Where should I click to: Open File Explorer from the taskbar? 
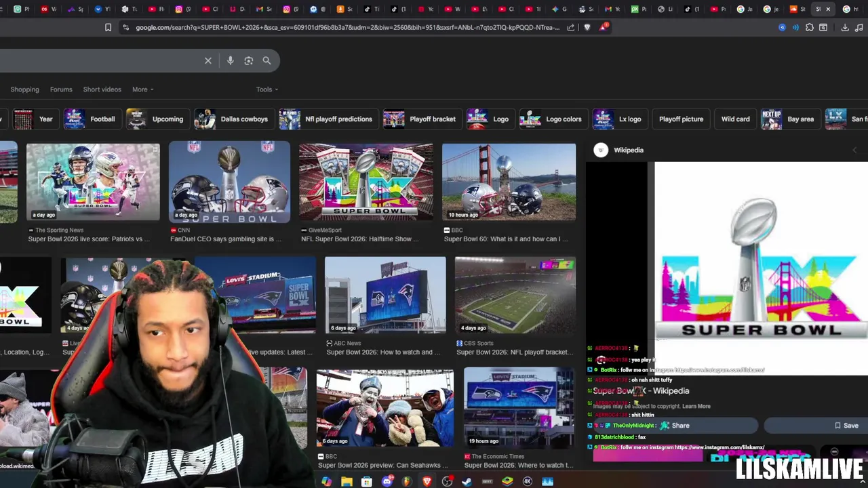[x=347, y=482]
